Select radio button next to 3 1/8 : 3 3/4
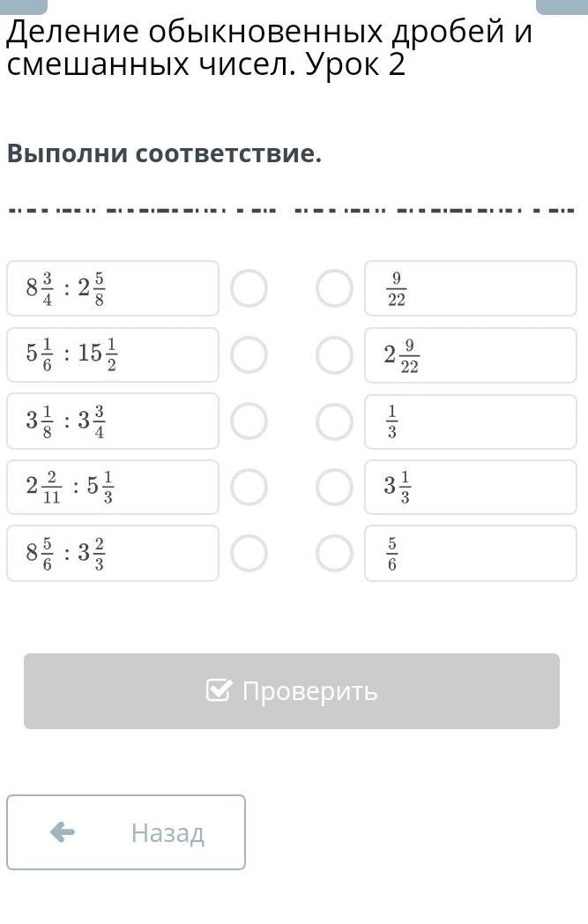This screenshot has width=588, height=924. [249, 421]
